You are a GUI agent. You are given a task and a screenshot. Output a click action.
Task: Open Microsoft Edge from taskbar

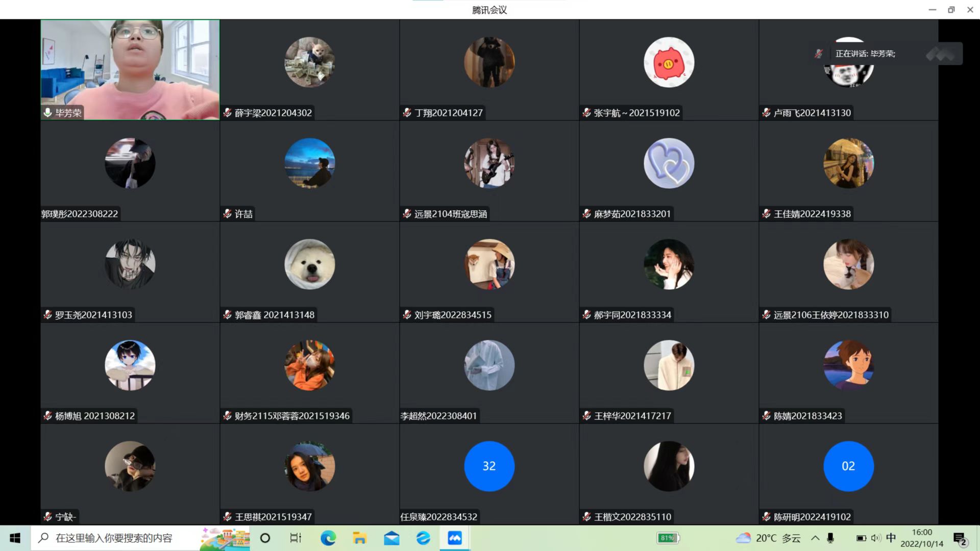point(328,538)
